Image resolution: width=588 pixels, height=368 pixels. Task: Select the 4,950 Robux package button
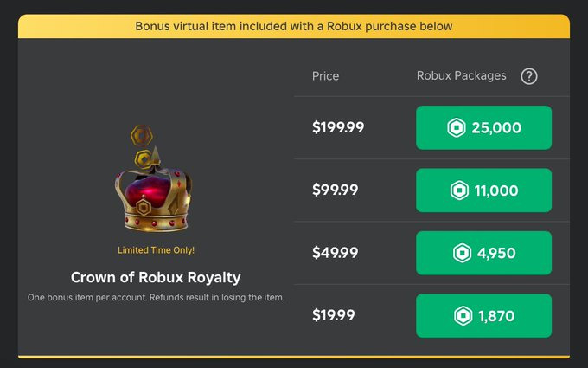tap(483, 253)
